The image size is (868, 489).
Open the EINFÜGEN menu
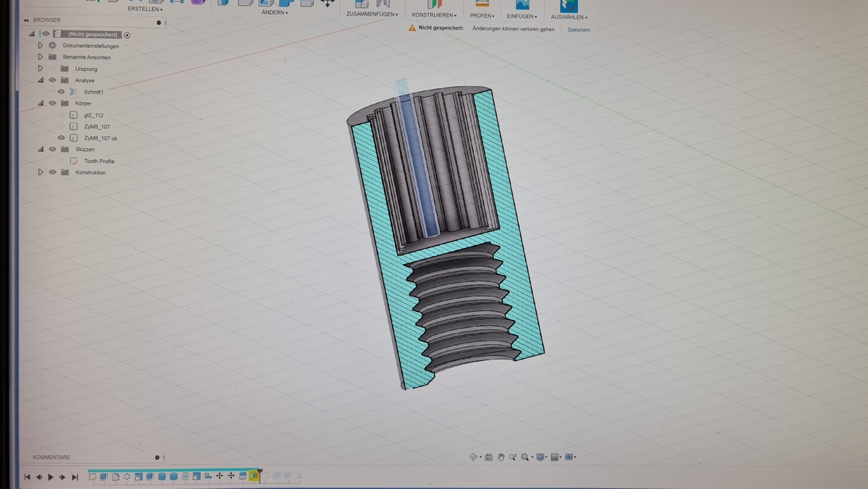coord(522,16)
